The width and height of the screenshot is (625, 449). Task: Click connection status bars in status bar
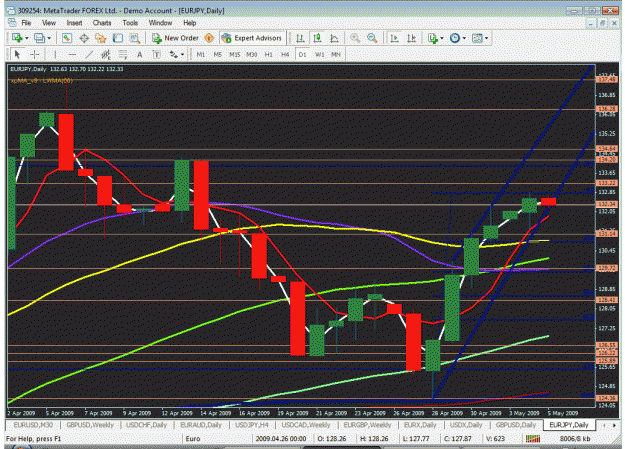[x=533, y=439]
